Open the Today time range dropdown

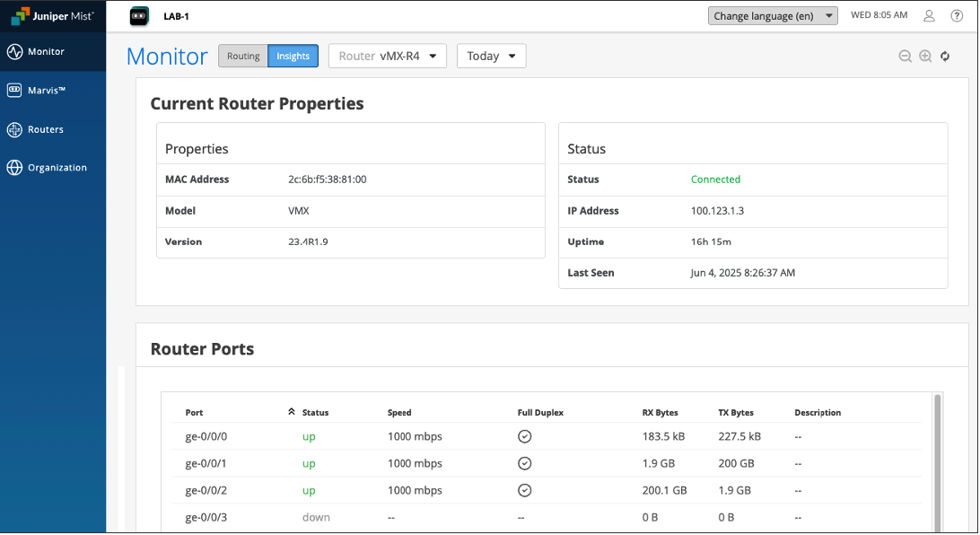point(491,57)
